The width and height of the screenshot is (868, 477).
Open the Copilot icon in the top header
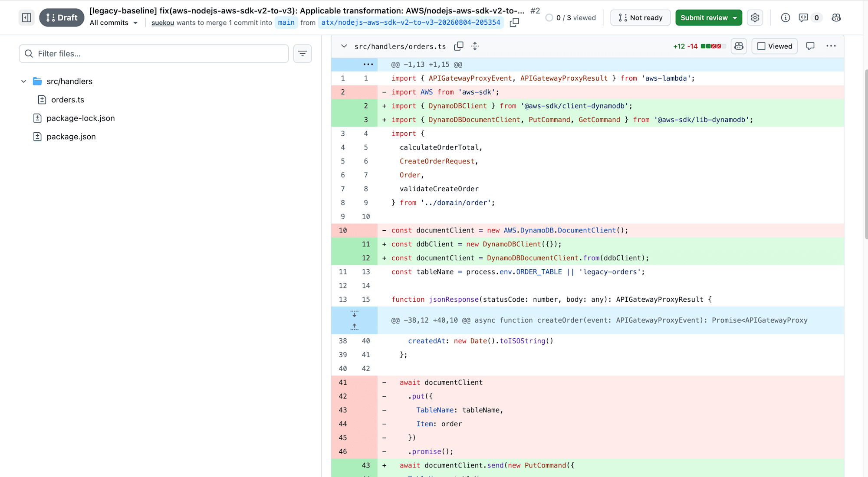(836, 18)
